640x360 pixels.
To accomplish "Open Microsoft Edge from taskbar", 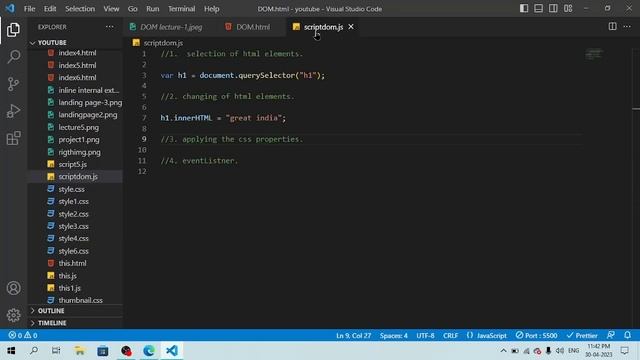I will 149,351.
